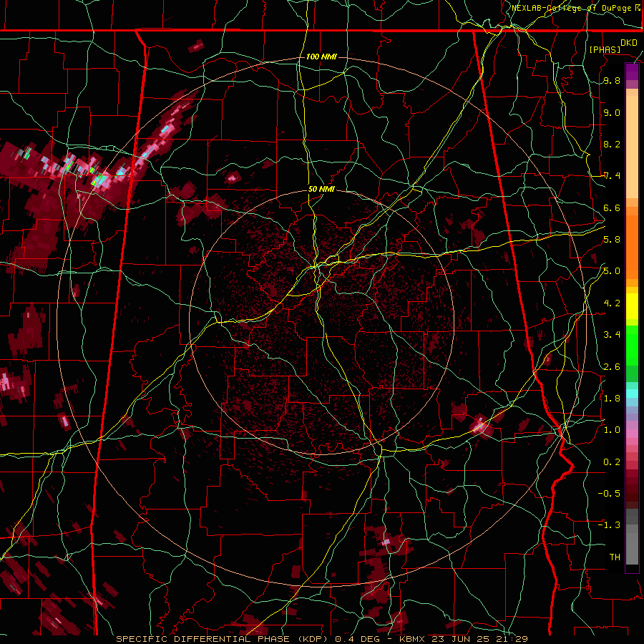Click the DKD units label above color bar
This screenshot has height=644, width=644.
coord(628,43)
